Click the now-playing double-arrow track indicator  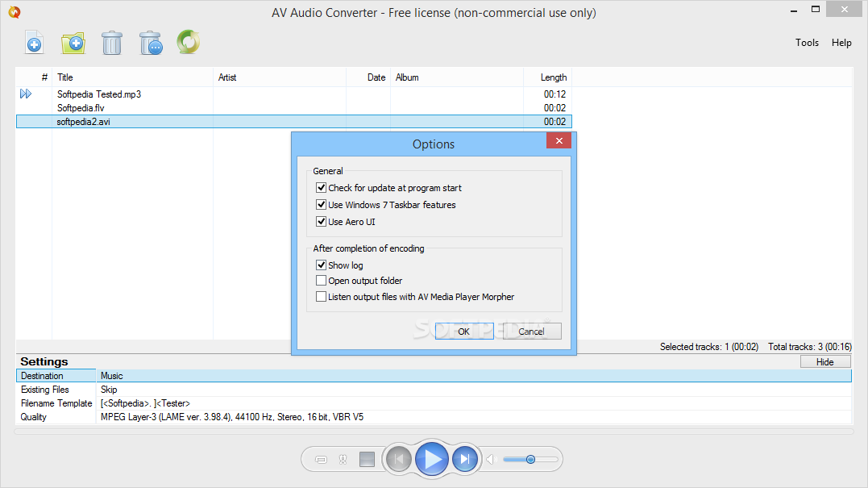point(26,94)
